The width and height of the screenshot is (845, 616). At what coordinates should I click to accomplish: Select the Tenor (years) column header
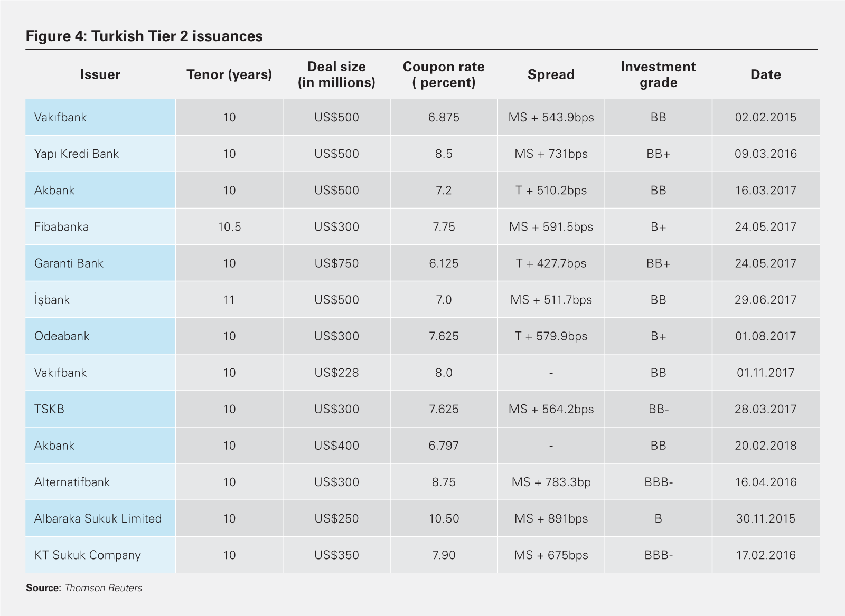pyautogui.click(x=229, y=74)
